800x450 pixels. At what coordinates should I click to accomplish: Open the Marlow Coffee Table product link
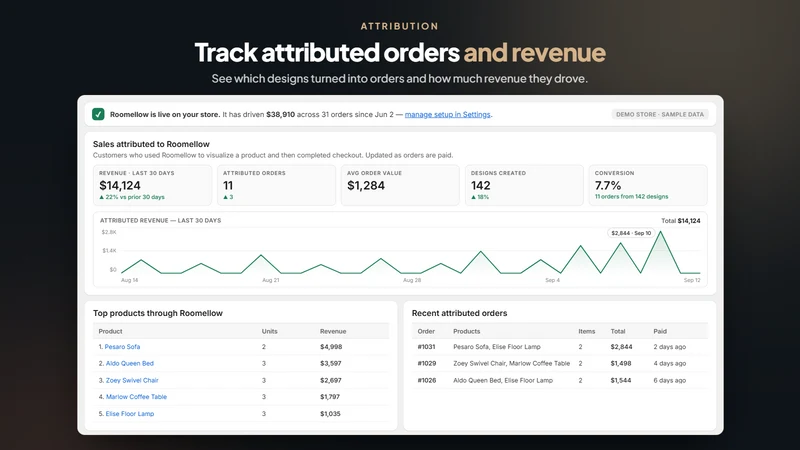(136, 396)
